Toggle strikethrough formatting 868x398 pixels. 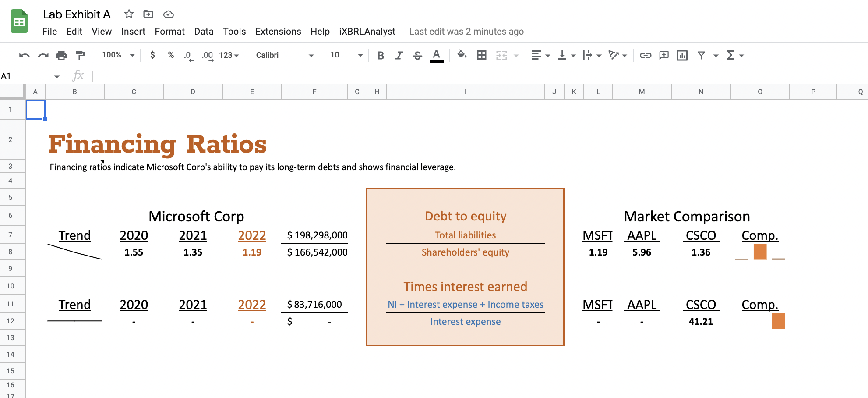[x=417, y=55]
